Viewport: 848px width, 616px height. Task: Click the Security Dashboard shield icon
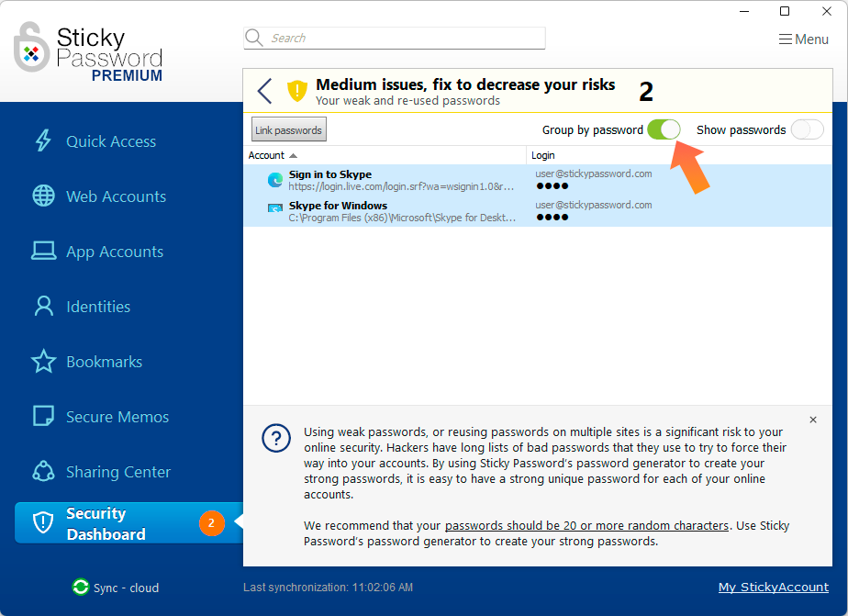[43, 522]
